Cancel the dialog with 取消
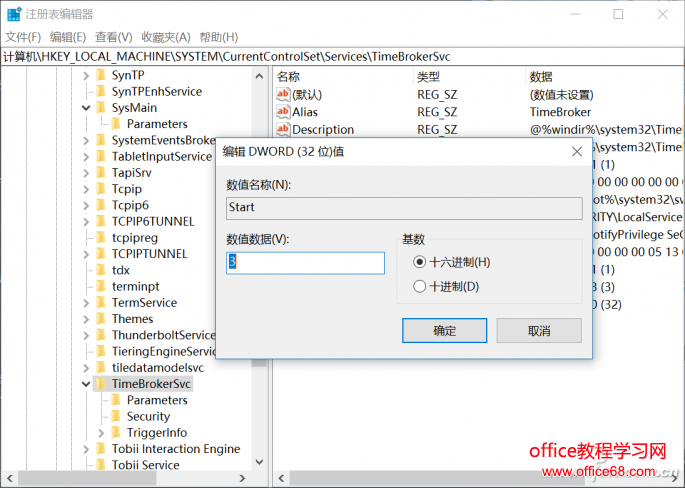Screen dimensions: 685x488 539,330
